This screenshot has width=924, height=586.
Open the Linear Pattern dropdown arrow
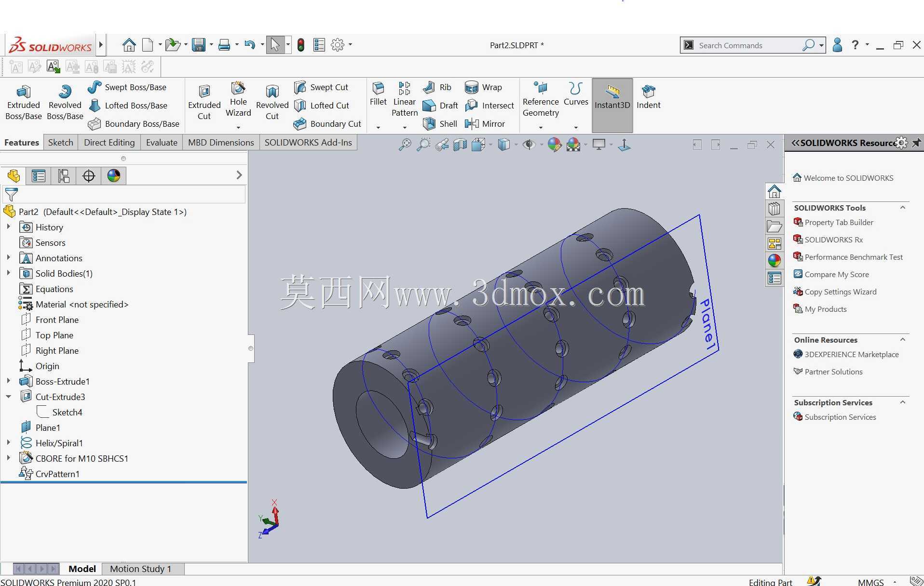pyautogui.click(x=404, y=128)
